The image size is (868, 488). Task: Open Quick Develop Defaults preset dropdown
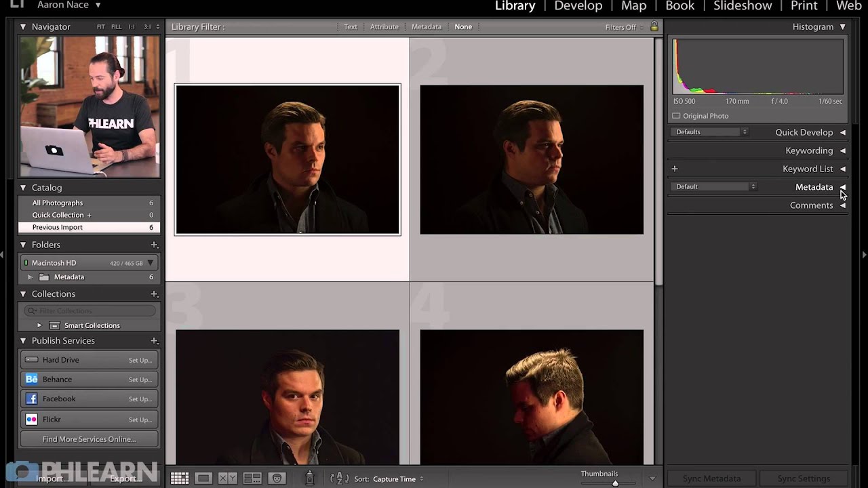pos(709,132)
